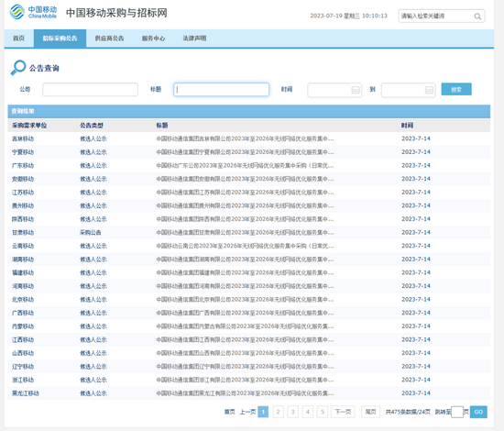Click the 尾页 button

click(x=370, y=412)
